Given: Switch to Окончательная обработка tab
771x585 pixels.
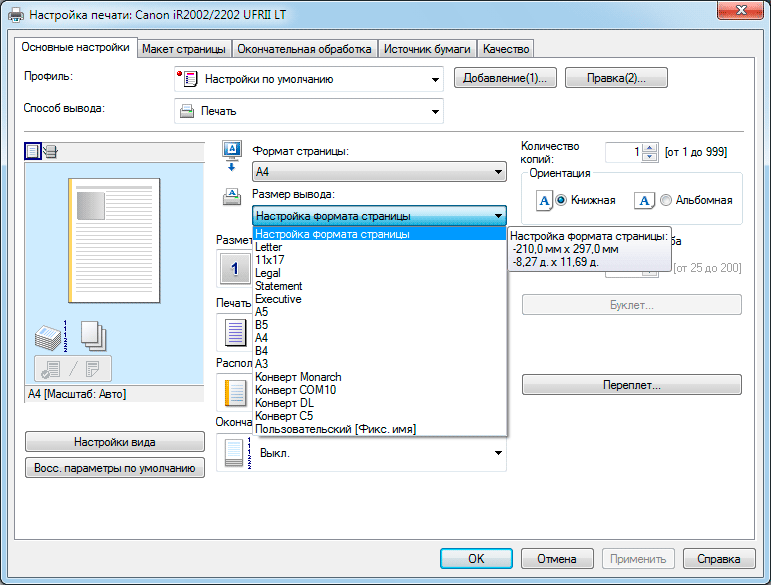Looking at the screenshot, I should 304,49.
